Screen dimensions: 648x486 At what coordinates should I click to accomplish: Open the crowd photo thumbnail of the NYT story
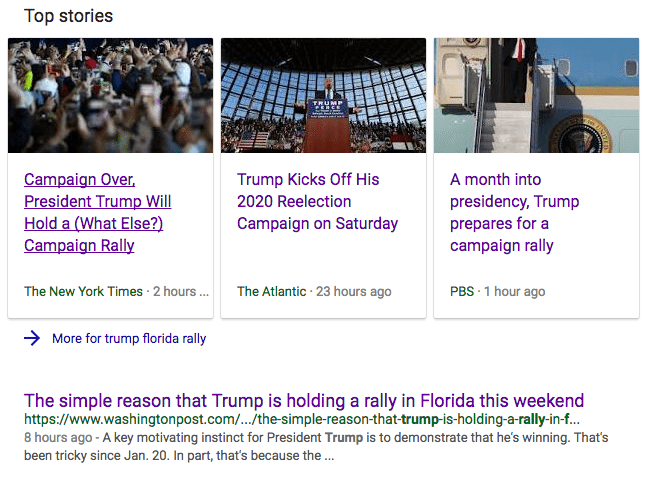110,95
